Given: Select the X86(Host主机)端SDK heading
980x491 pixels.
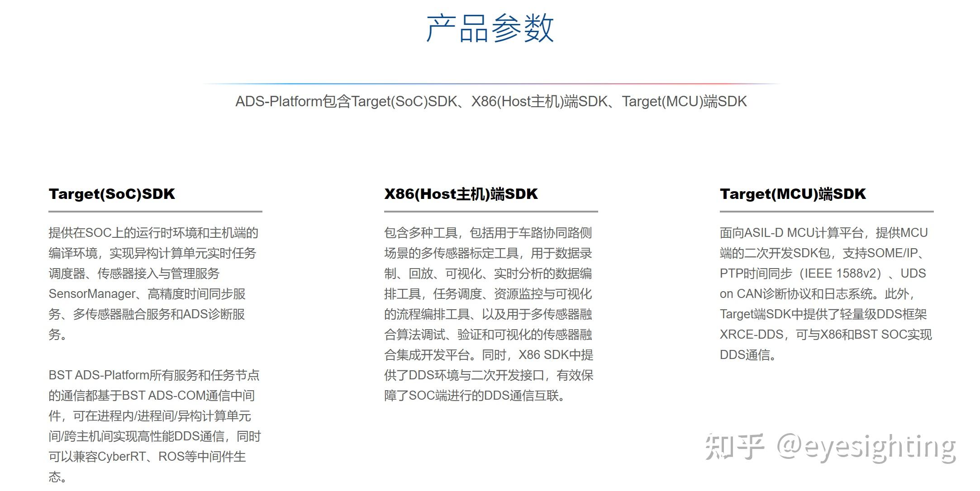Looking at the screenshot, I should tap(461, 194).
